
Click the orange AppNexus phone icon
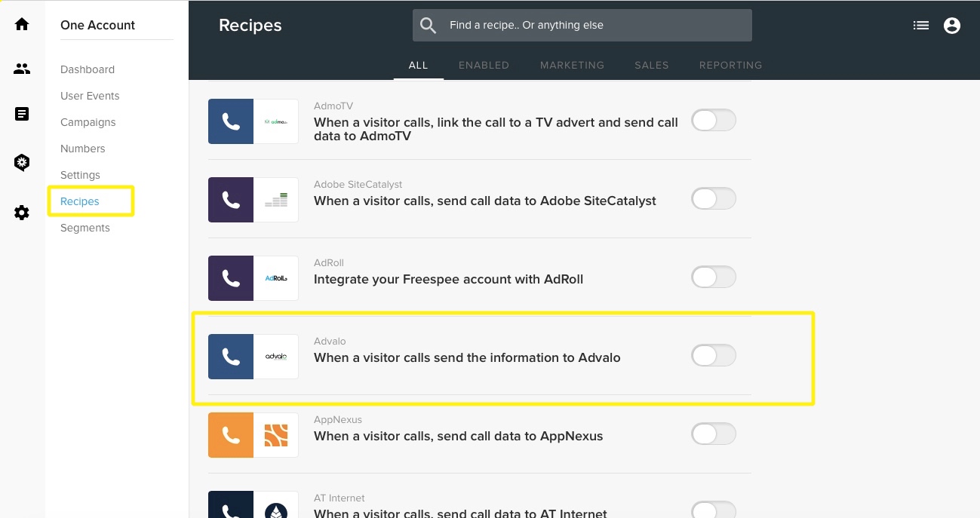[231, 434]
